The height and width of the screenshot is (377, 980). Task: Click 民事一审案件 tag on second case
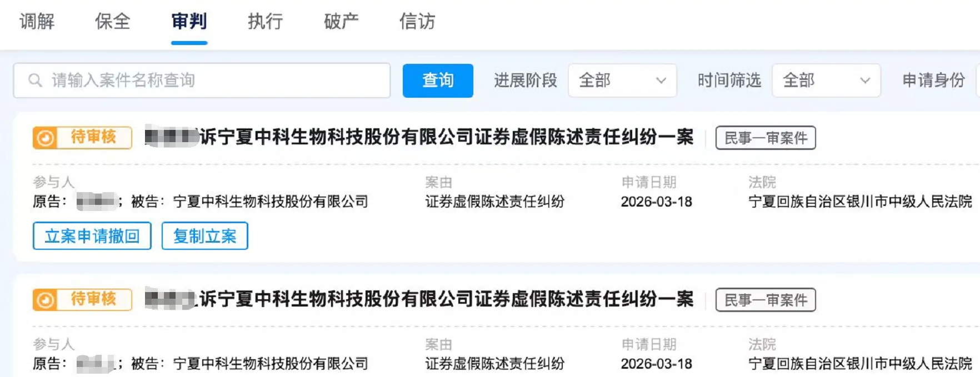point(766,300)
